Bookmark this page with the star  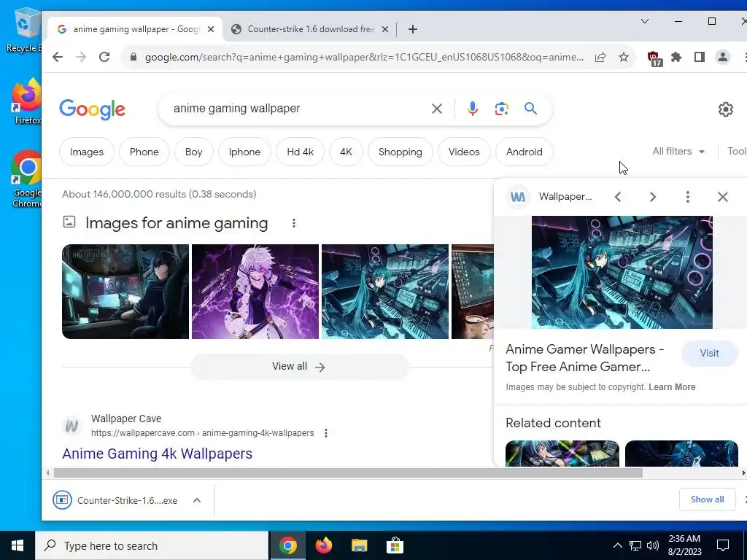[624, 57]
